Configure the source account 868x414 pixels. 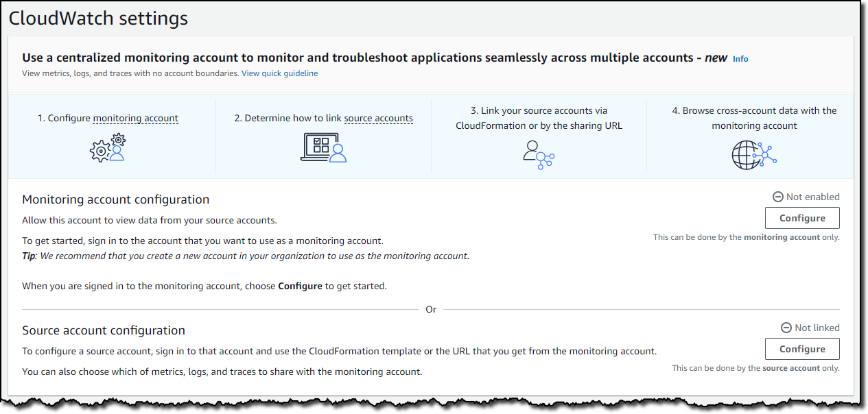802,349
